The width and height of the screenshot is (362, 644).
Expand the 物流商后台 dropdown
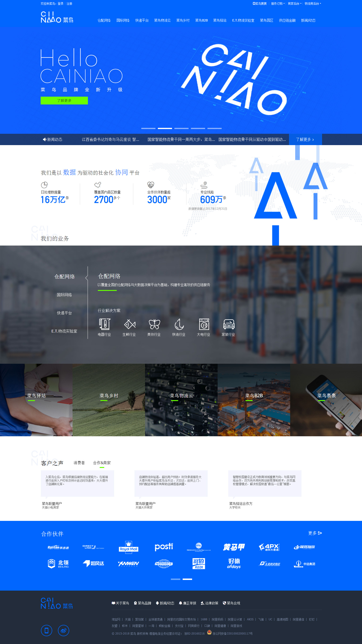point(313,4)
